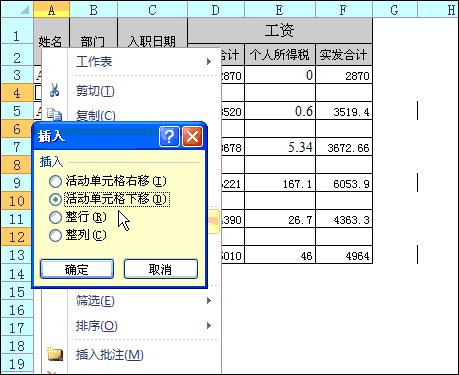Click cell containing 4964
Screen dimensions: 459x375
(344, 255)
